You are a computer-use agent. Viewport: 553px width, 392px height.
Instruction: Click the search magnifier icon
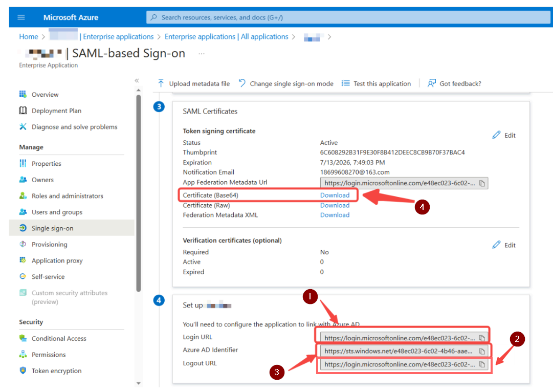click(154, 17)
